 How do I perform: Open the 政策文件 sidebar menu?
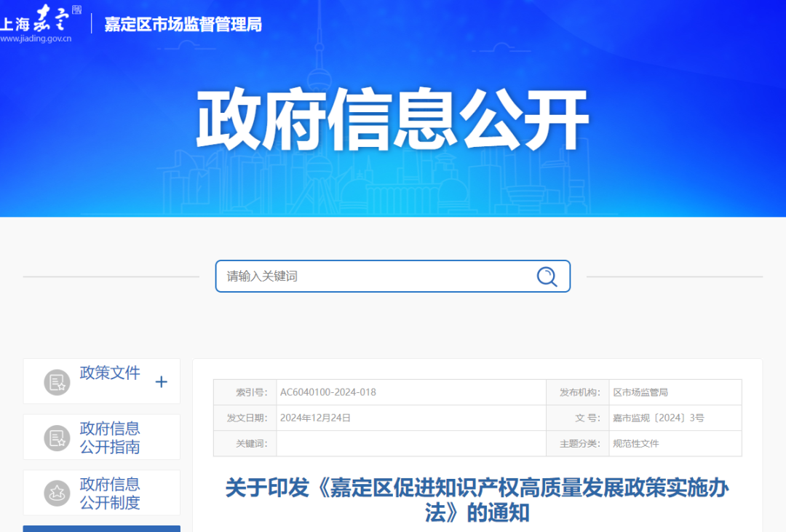102,381
